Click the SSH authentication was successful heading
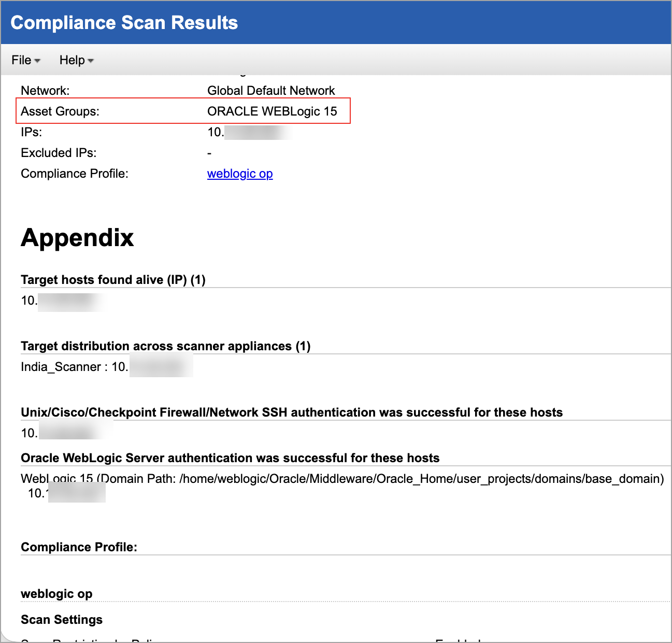This screenshot has height=643, width=672. click(x=292, y=412)
